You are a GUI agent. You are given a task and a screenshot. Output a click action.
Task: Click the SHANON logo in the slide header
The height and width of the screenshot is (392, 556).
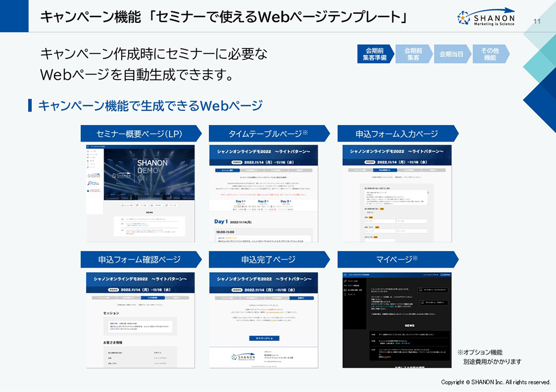coord(486,17)
